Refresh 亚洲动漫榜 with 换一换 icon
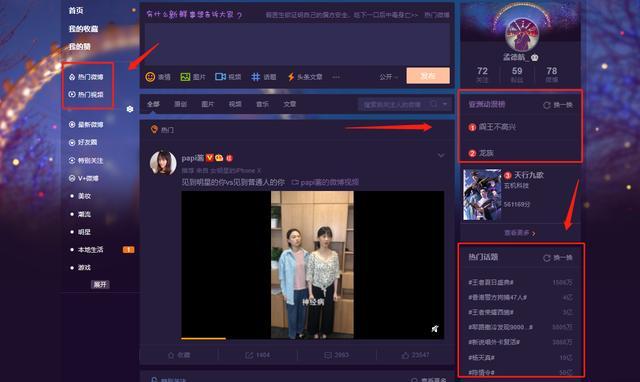The height and width of the screenshot is (382, 640). coord(547,105)
